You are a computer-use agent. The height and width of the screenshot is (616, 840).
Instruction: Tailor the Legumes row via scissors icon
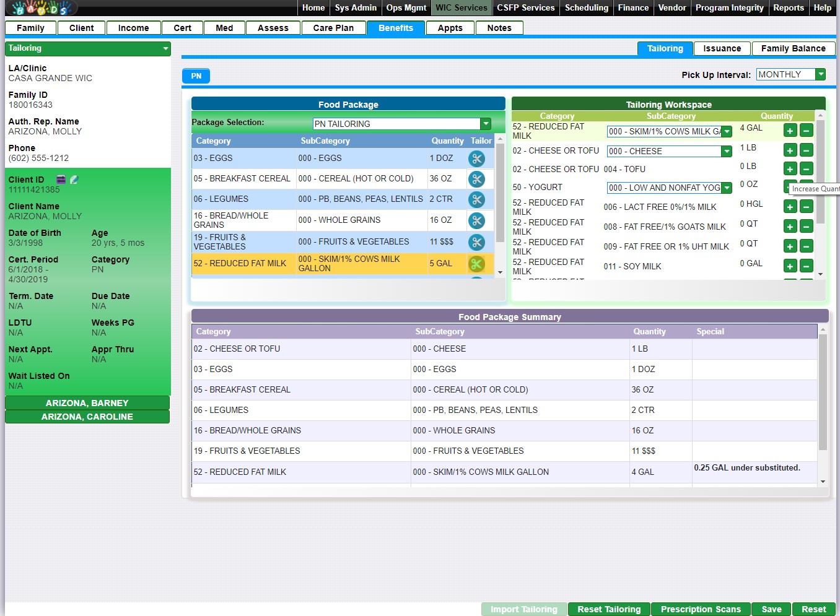476,199
